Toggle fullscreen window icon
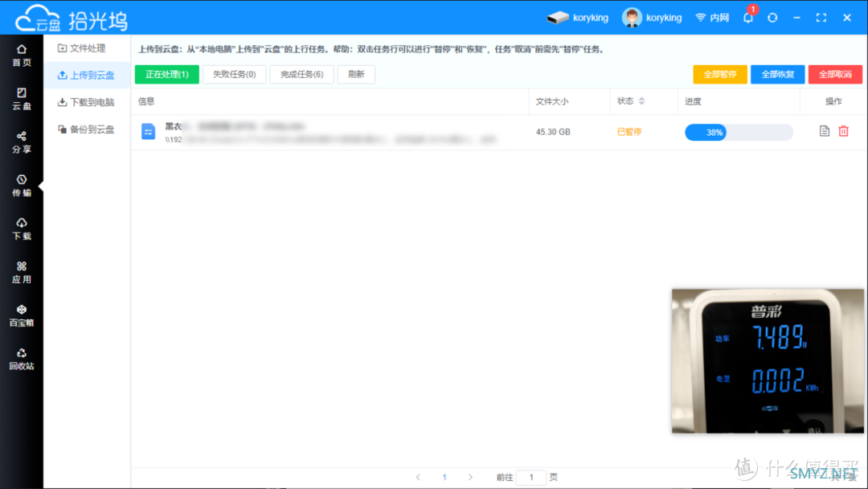The width and height of the screenshot is (868, 489). coord(821,18)
